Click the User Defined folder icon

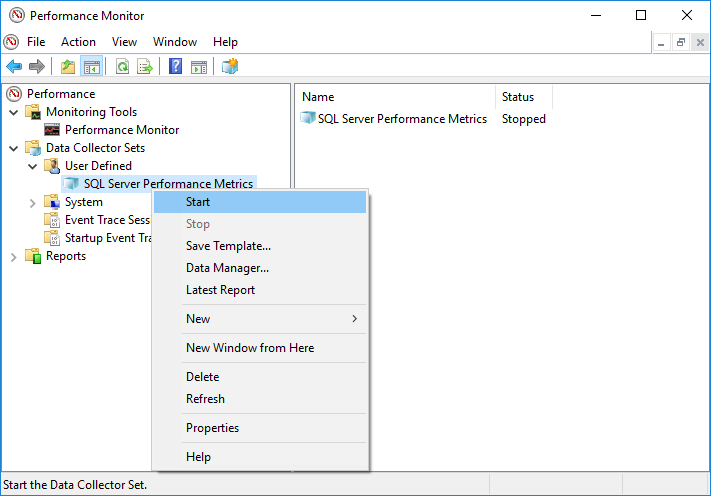52,166
